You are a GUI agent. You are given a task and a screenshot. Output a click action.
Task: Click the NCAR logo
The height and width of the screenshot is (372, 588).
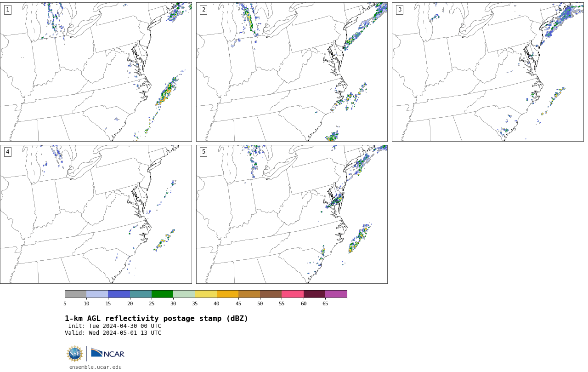click(x=107, y=353)
